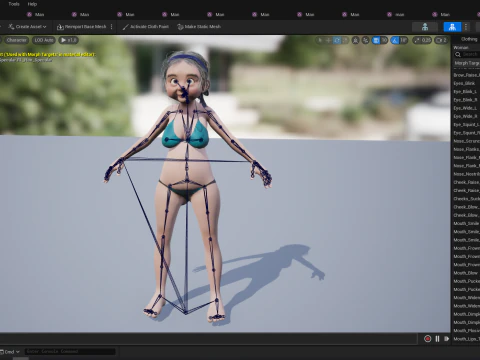Viewport: 480px width, 360px height.
Task: Select Mouth_Lips_T... morph target row
Action: coord(466,339)
